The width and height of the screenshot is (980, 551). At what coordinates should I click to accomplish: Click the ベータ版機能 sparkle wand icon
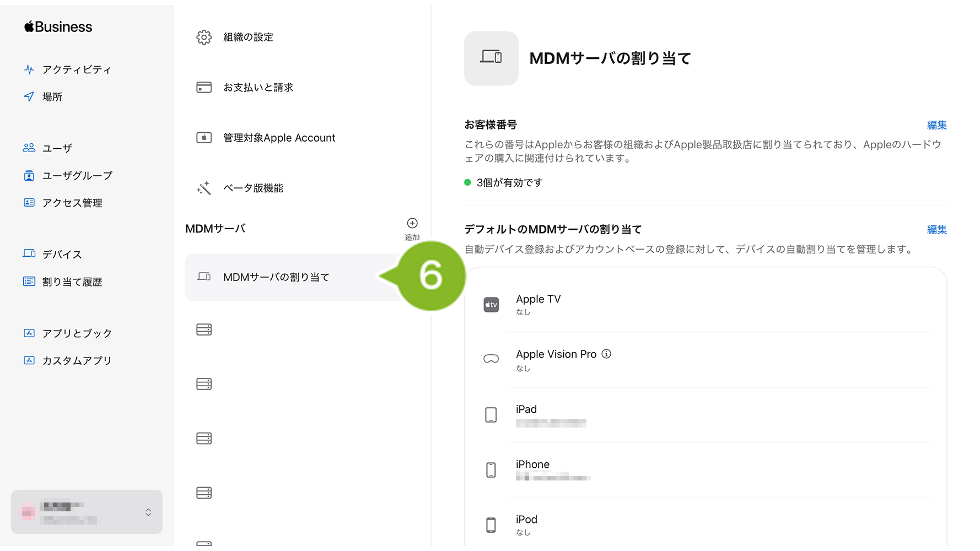204,188
